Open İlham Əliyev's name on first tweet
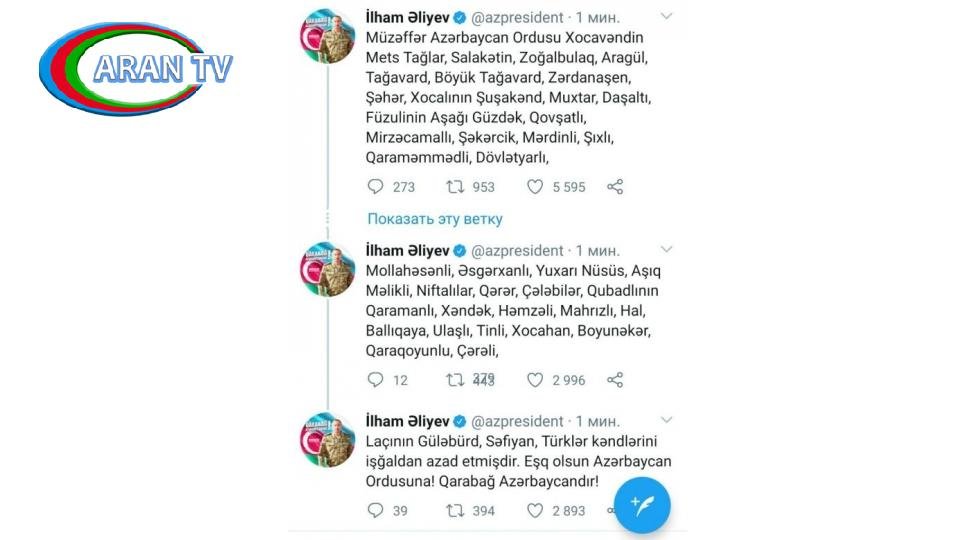Screen dimensions: 975x540 pos(399,17)
